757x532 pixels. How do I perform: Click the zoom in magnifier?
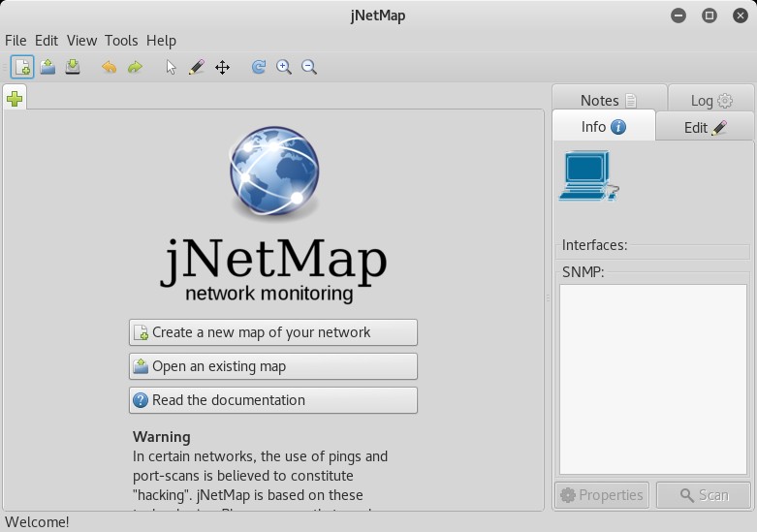coord(284,67)
